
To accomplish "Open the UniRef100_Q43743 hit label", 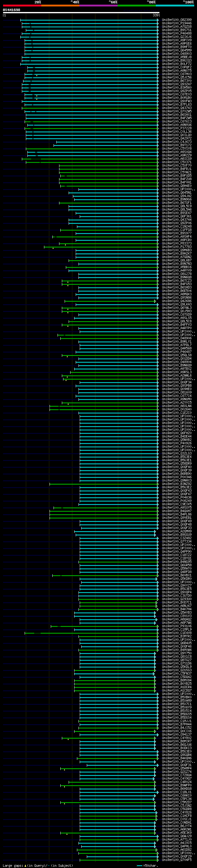I will [177, 108].
